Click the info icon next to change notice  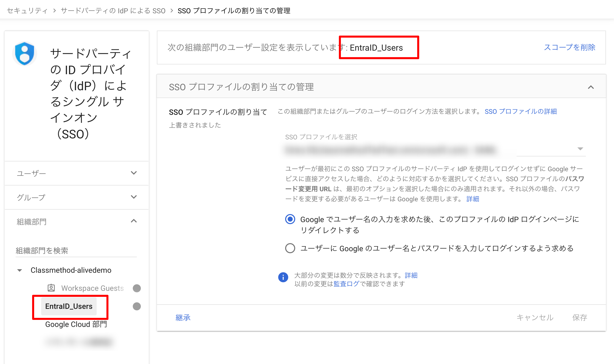pyautogui.click(x=283, y=278)
